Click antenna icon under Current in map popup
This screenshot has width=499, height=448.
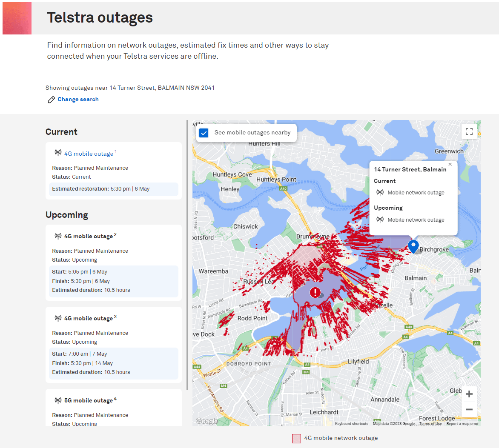(380, 192)
